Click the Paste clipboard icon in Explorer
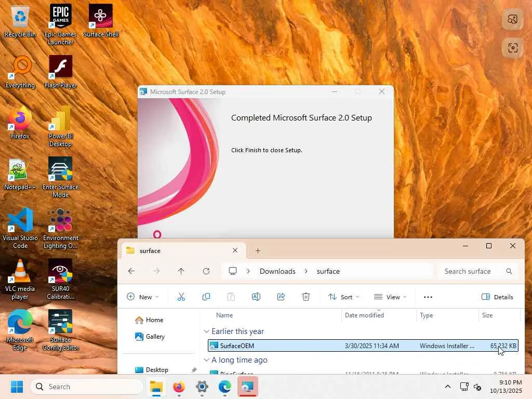Viewport: 532px width, 399px height. pos(231,297)
